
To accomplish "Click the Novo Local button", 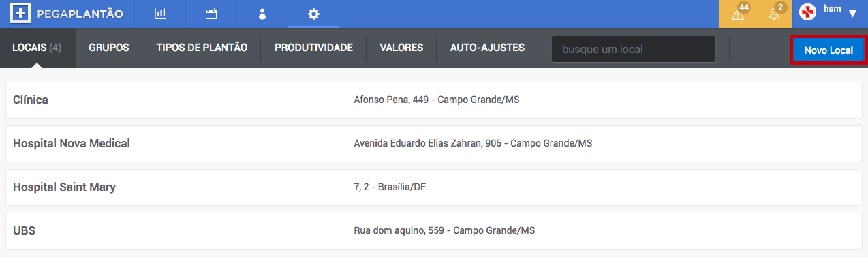I will pos(828,50).
